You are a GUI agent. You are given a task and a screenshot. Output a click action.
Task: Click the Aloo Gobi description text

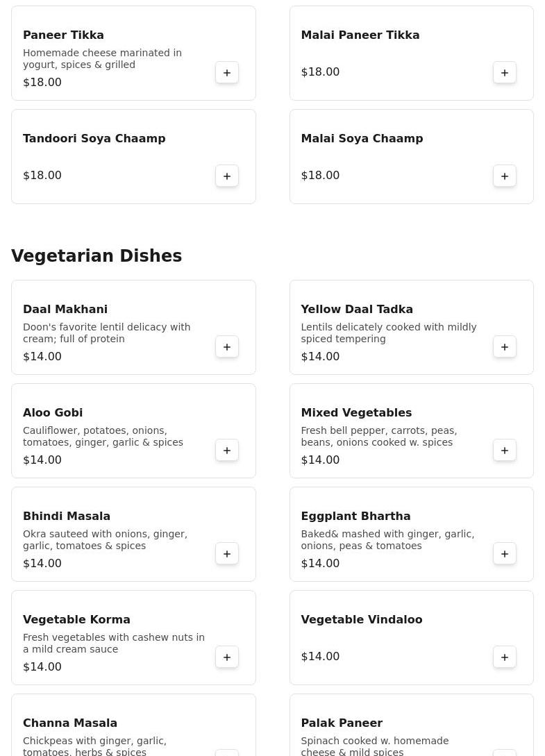coord(103,437)
